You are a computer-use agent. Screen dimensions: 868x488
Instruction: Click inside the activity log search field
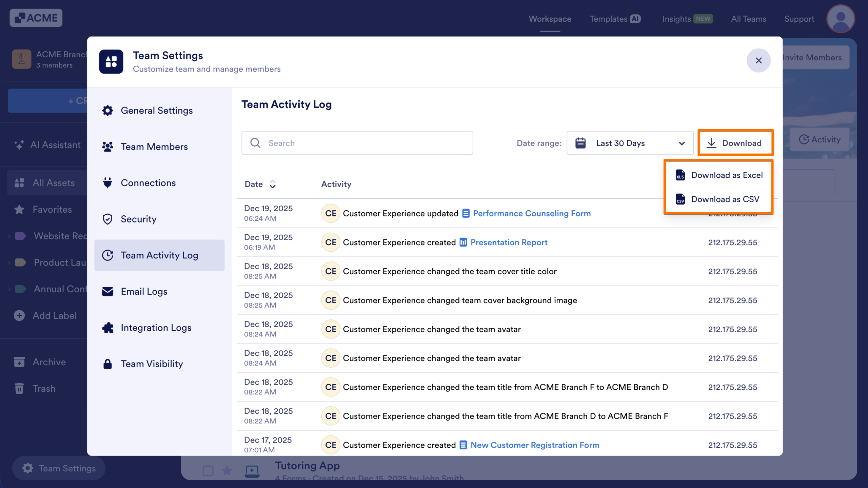(356, 143)
